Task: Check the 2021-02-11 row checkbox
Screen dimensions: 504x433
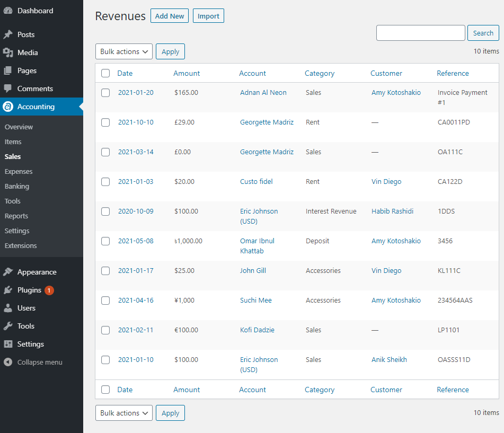Action: [x=105, y=330]
